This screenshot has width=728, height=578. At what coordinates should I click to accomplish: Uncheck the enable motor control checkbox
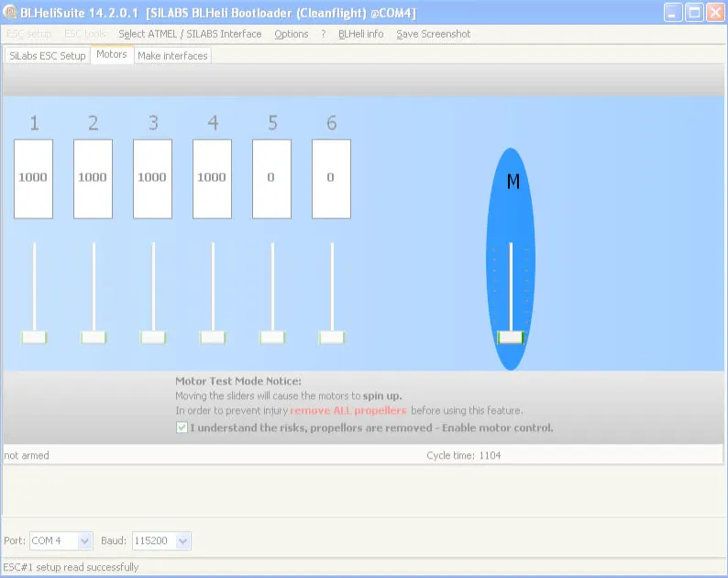pyautogui.click(x=182, y=428)
